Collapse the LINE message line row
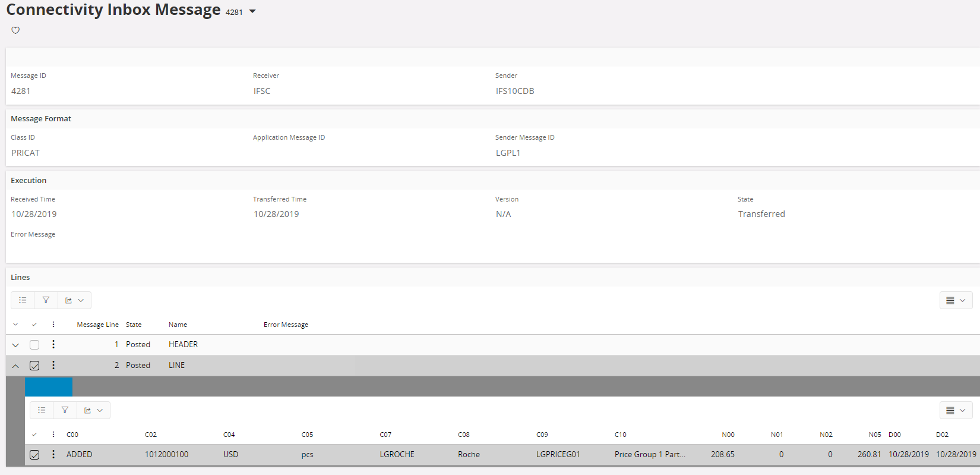 click(x=15, y=366)
